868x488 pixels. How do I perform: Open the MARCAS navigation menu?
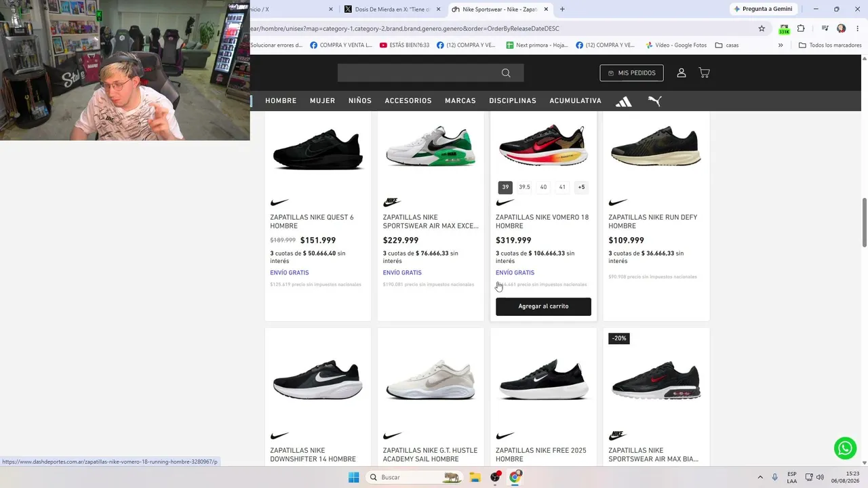pos(460,101)
